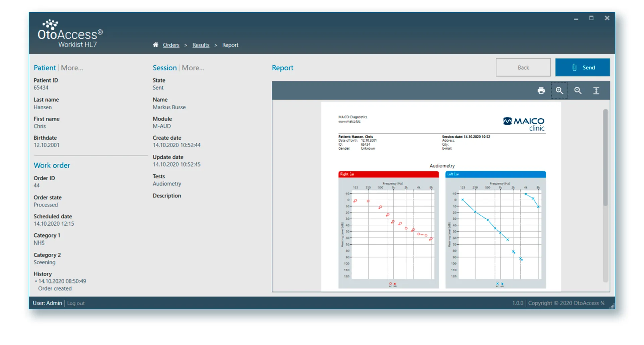Fit the report to page height

[596, 90]
